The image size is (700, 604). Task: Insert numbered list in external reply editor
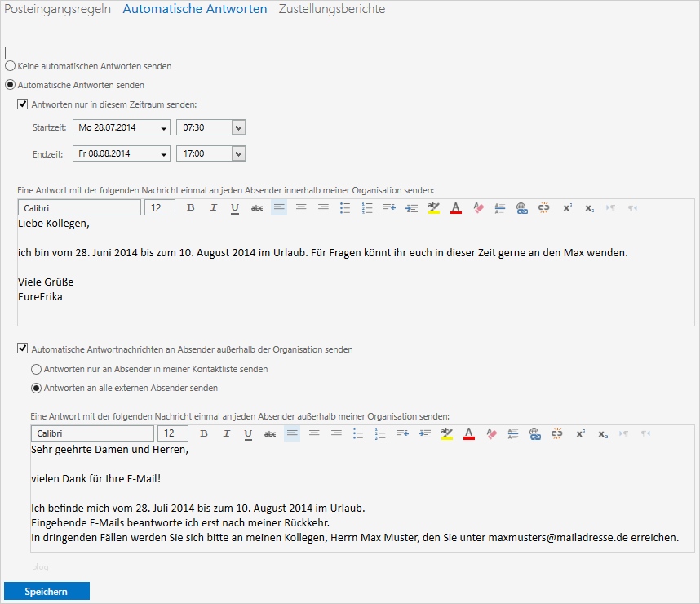pyautogui.click(x=380, y=433)
